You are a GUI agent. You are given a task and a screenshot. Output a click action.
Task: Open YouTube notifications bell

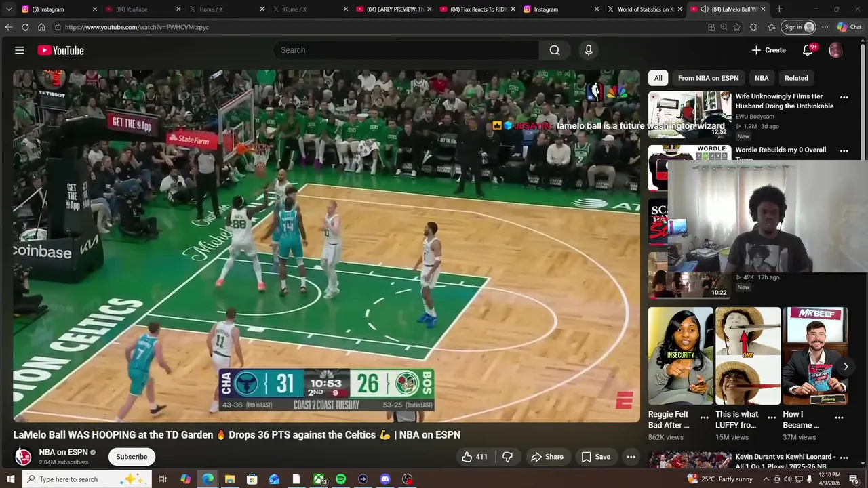pyautogui.click(x=808, y=50)
